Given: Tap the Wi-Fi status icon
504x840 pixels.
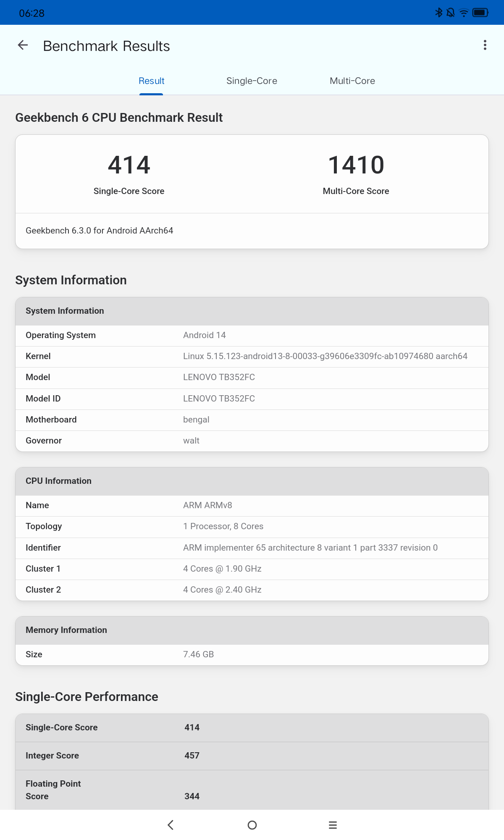Looking at the screenshot, I should pyautogui.click(x=464, y=13).
